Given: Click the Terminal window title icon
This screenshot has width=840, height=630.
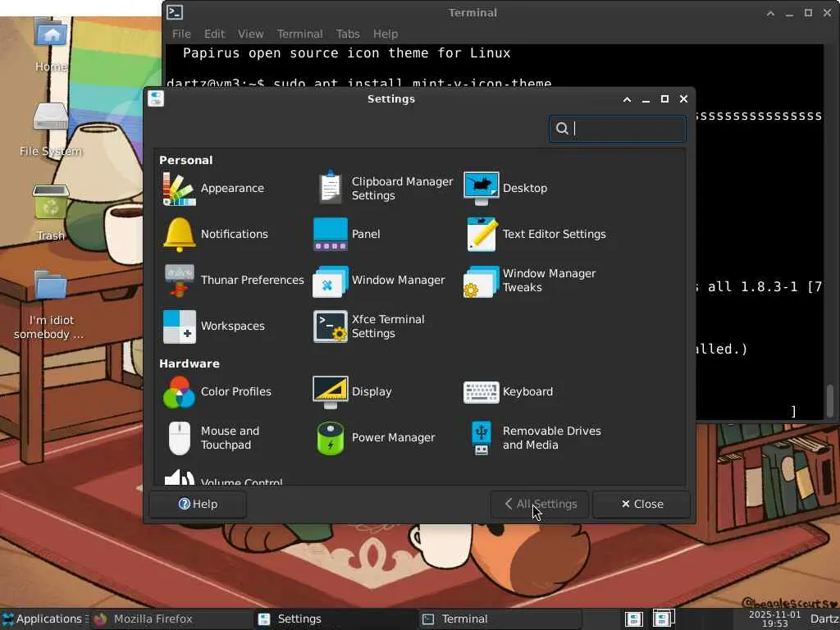Looking at the screenshot, I should click(x=175, y=12).
